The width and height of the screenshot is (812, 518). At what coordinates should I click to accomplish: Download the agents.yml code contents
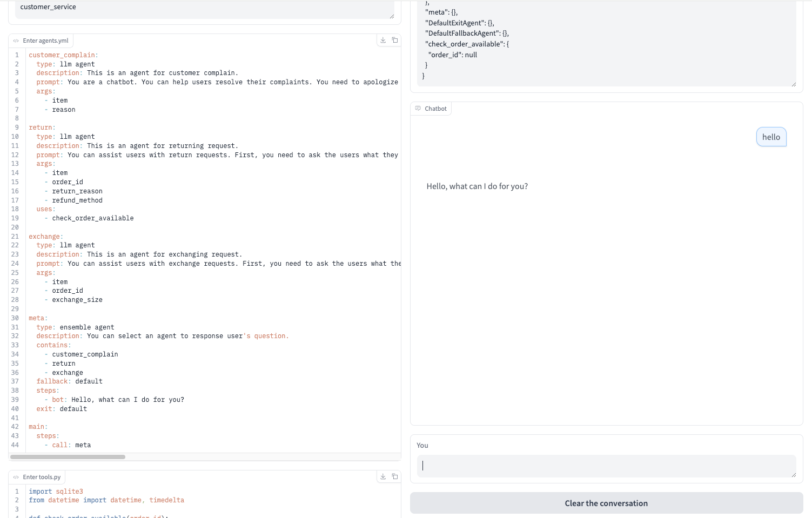click(383, 40)
